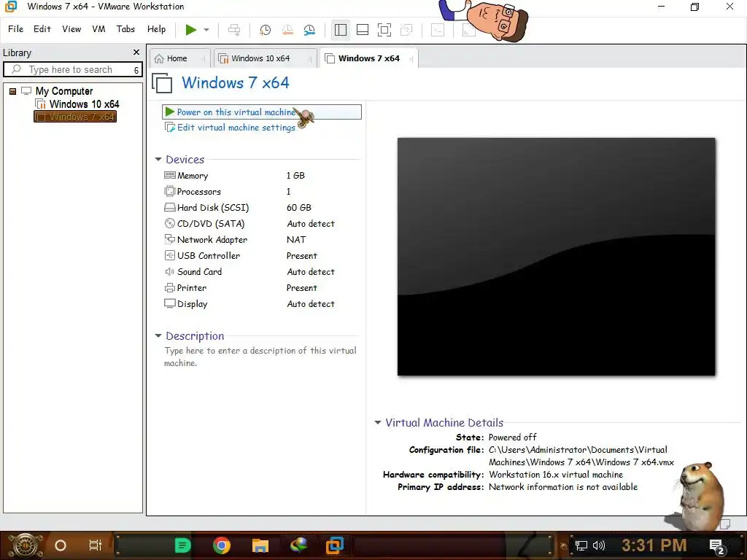Viewport: 747px width, 560px height.
Task: Click the USB Controller device icon
Action: [169, 255]
